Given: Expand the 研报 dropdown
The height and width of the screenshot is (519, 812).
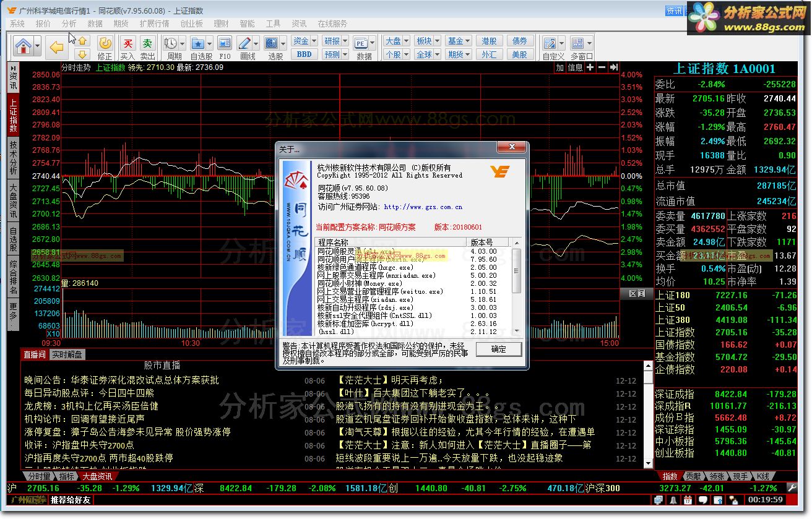Looking at the screenshot, I should point(345,41).
